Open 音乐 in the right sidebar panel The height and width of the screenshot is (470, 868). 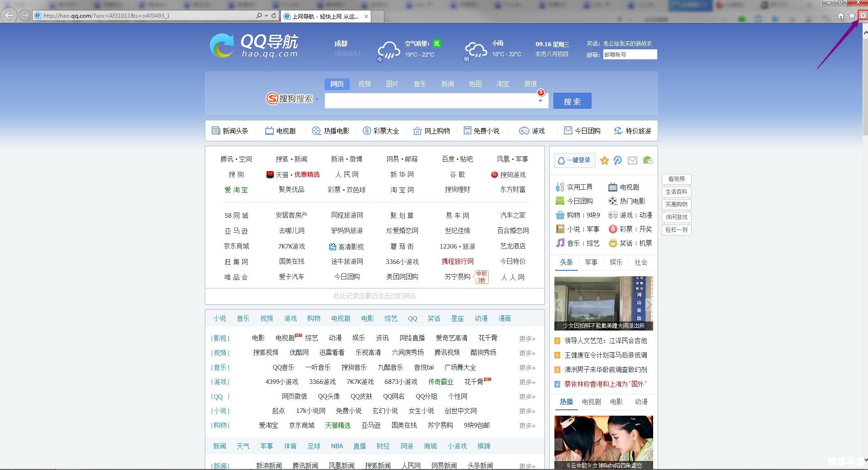tap(573, 243)
